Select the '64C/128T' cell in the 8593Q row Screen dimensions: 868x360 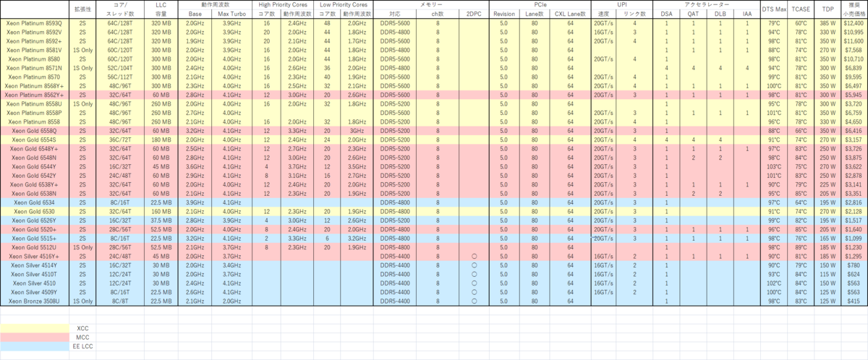pyautogui.click(x=120, y=24)
